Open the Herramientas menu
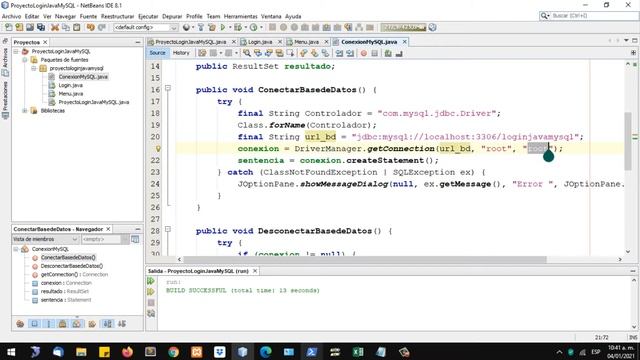This screenshot has width=640, height=360. click(x=240, y=16)
